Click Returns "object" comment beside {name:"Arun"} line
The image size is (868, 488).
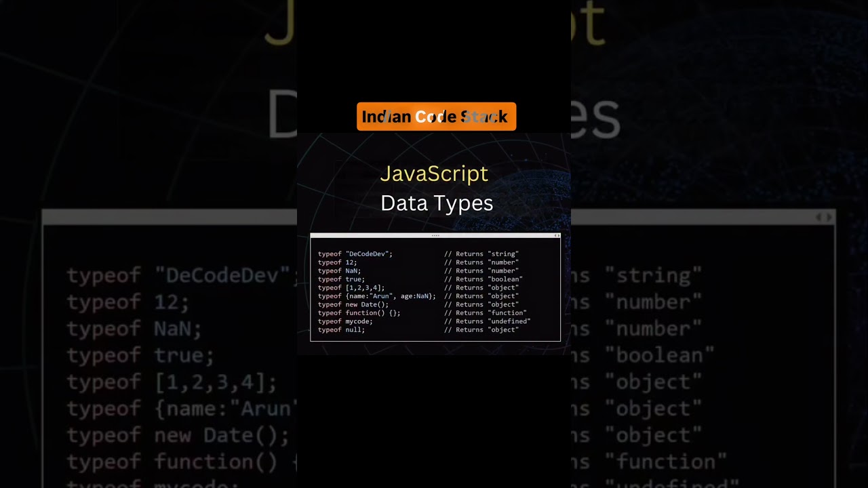(481, 296)
